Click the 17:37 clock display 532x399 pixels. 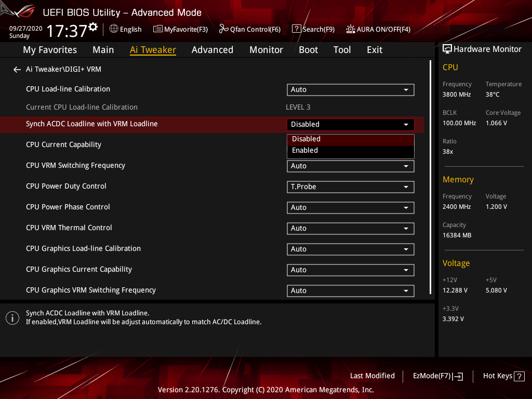67,31
